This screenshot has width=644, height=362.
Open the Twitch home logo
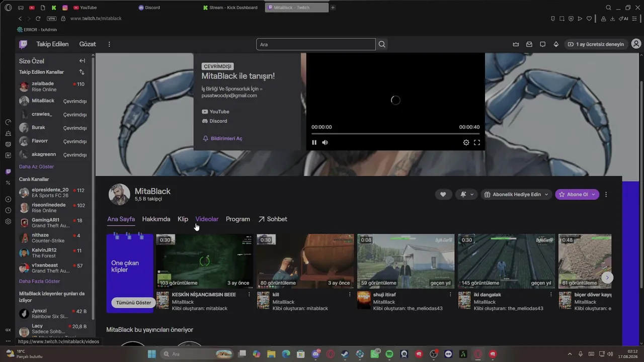pos(23,44)
